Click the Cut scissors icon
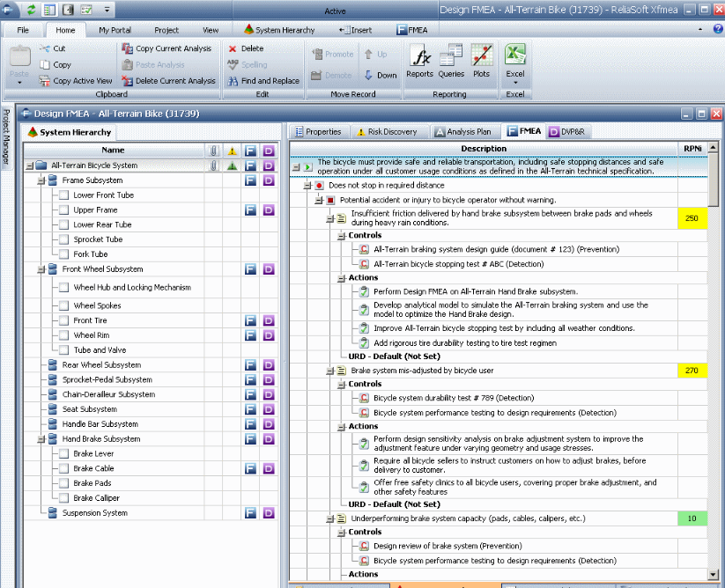Viewport: 725px width, 588px height. (x=45, y=48)
